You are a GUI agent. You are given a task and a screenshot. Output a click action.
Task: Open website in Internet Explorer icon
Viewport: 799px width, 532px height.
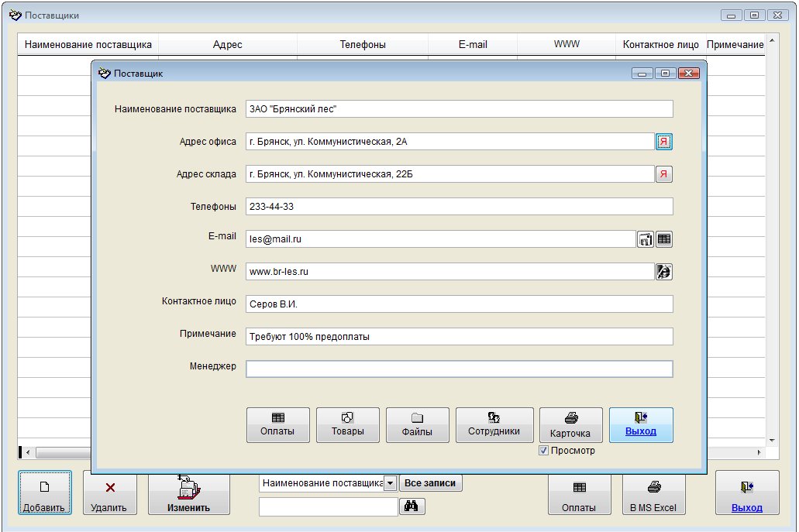(x=663, y=272)
